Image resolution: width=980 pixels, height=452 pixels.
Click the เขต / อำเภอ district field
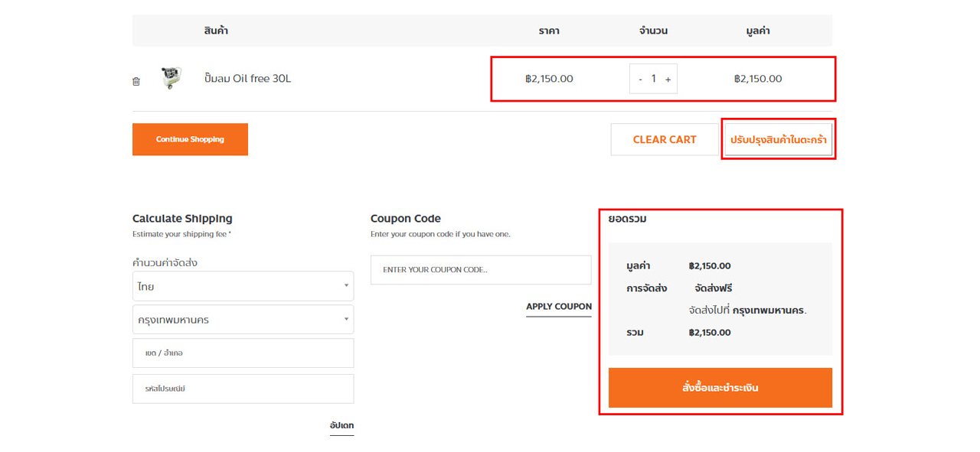click(243, 353)
